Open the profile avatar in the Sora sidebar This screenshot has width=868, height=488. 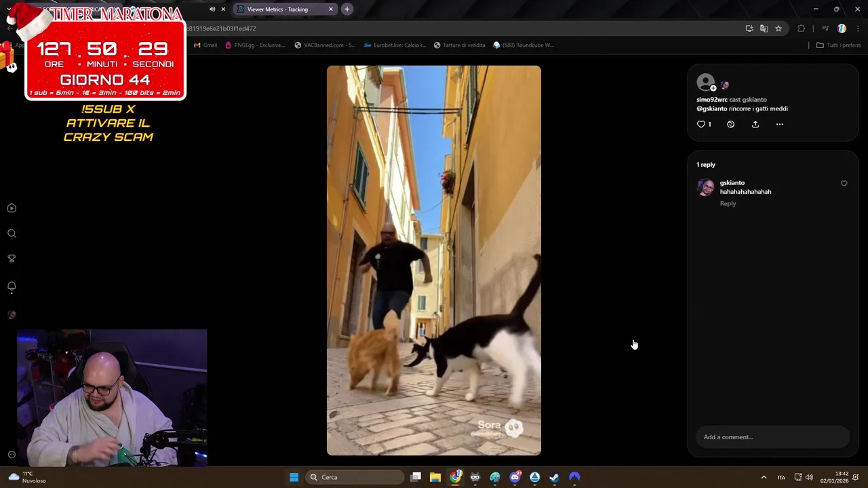[12, 314]
